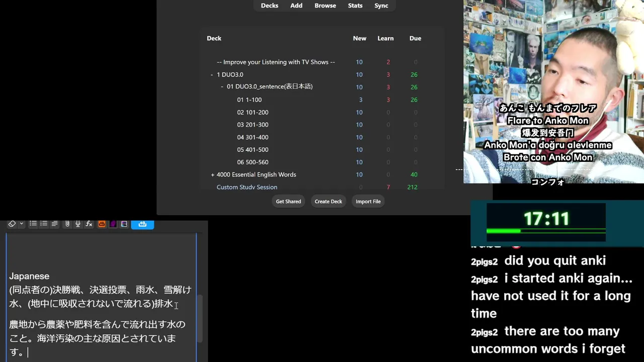Click learn count 2 for the TV Shows deck
644x362 pixels.
[x=388, y=62]
